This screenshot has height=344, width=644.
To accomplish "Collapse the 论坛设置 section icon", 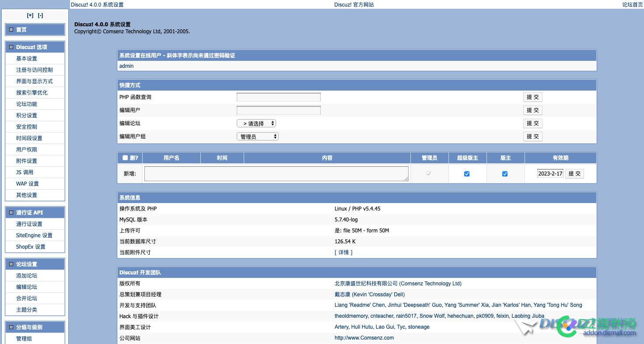I will tap(11, 264).
